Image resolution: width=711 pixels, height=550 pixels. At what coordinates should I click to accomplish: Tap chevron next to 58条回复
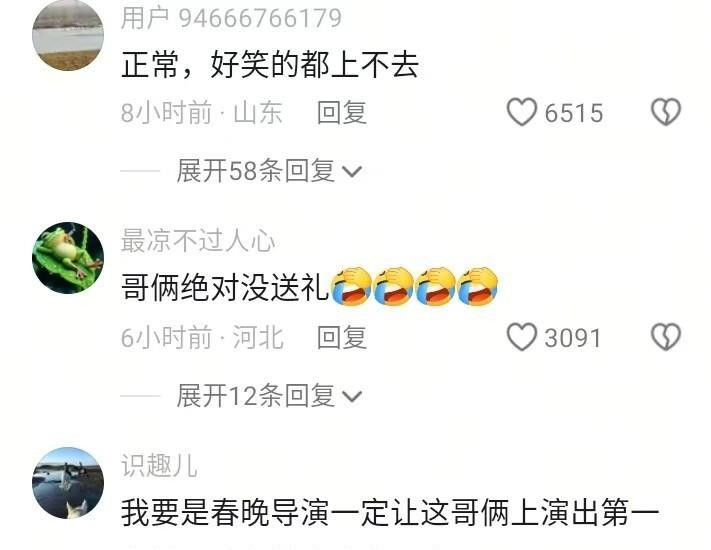(x=352, y=172)
